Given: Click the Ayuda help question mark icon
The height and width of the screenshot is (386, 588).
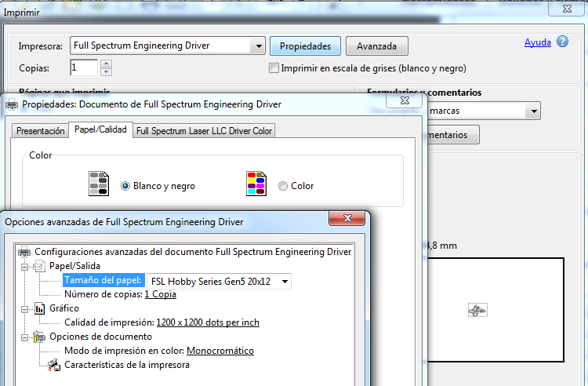Looking at the screenshot, I should click(562, 42).
